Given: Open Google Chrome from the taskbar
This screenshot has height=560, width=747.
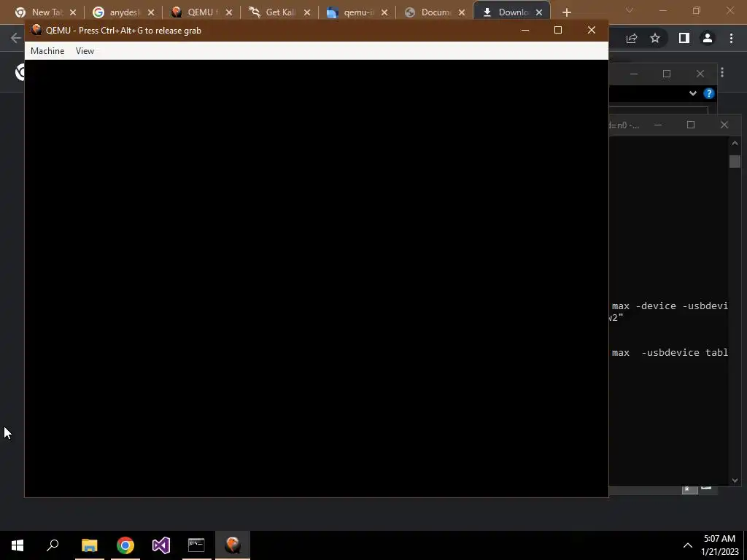Looking at the screenshot, I should click(125, 545).
